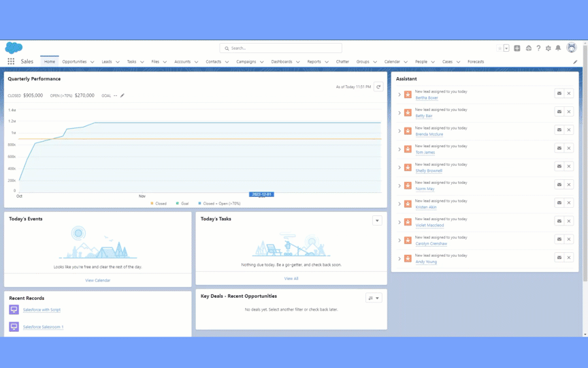Open the Key Deals filter dropdown

click(x=374, y=298)
